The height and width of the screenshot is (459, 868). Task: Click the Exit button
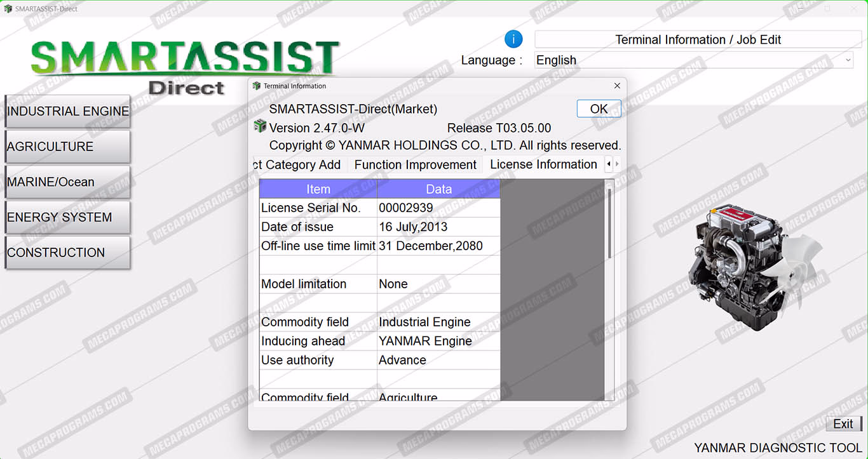pyautogui.click(x=843, y=424)
